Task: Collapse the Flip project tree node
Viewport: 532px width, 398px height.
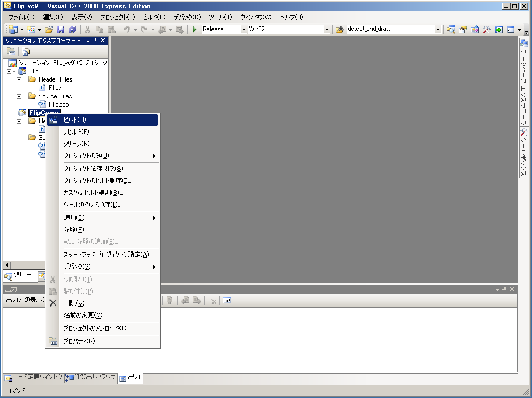Action: 9,71
